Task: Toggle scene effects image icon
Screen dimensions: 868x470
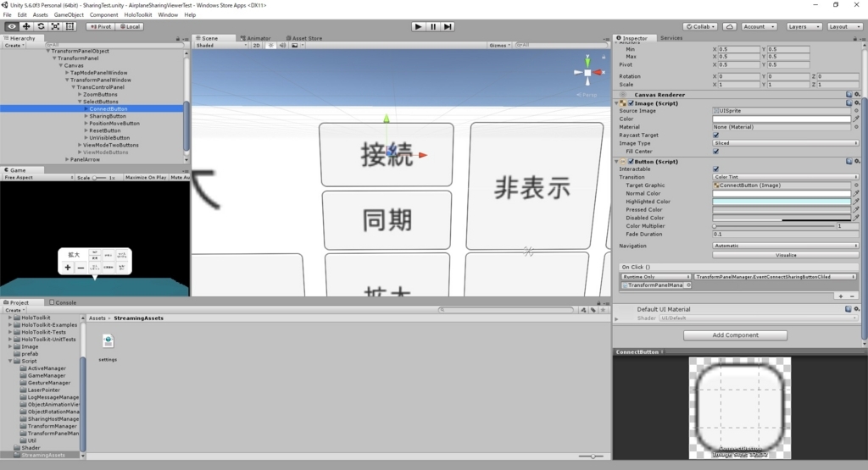Action: point(295,46)
